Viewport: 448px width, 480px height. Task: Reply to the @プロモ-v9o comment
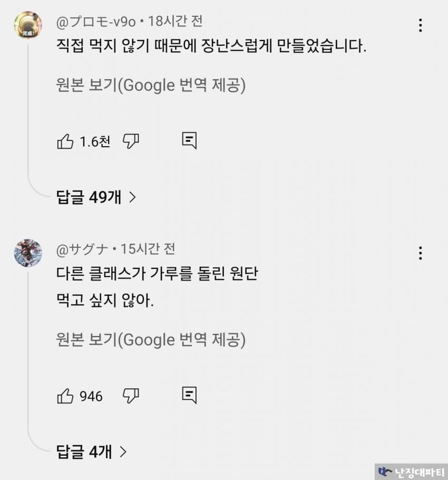coord(189,140)
